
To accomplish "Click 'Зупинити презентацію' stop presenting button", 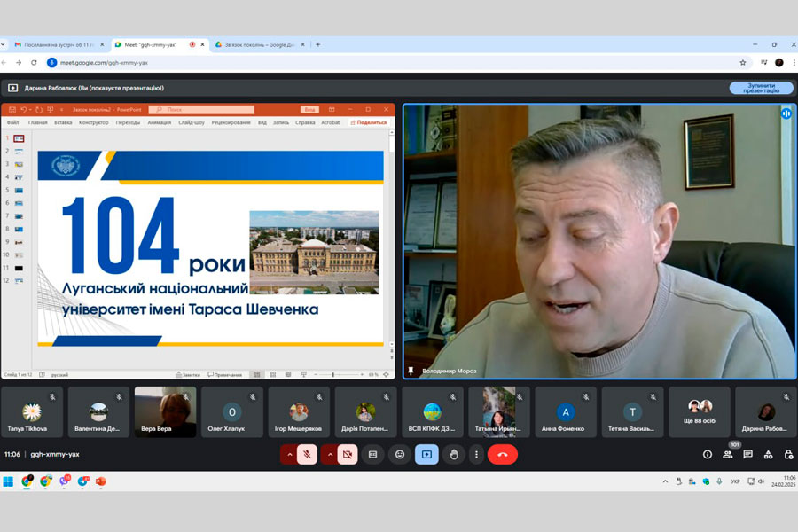I will click(x=761, y=88).
